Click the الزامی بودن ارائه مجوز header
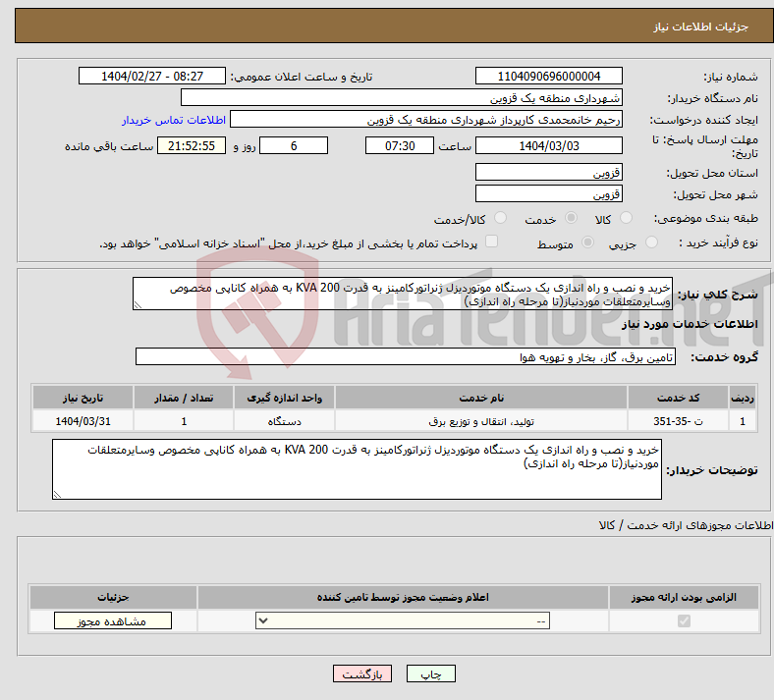The height and width of the screenshot is (700, 774). 684,597
